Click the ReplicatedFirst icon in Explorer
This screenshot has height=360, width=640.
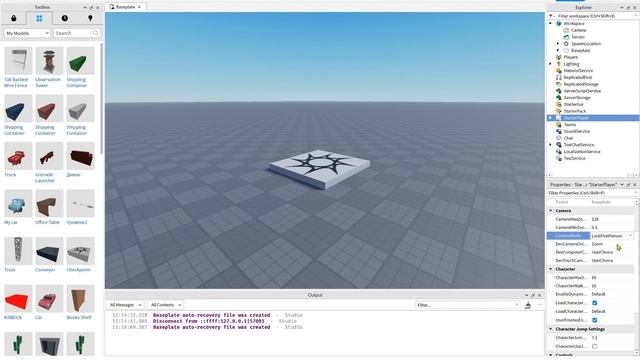point(559,77)
